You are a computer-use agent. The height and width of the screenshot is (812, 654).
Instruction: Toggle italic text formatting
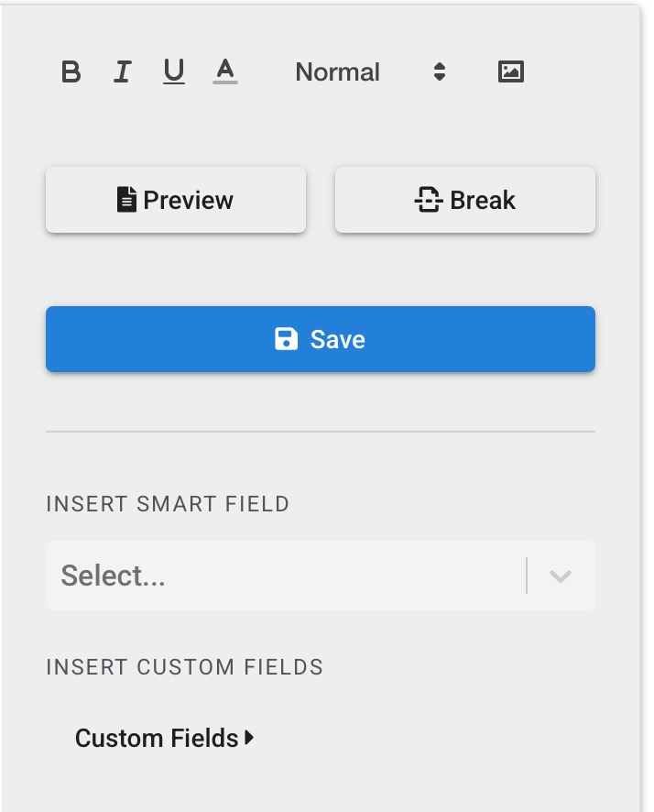pos(122,71)
